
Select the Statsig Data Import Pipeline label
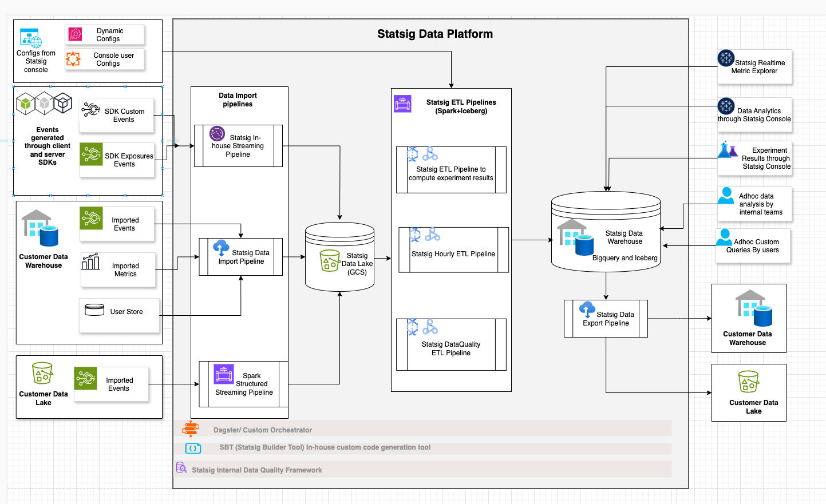coord(244,257)
